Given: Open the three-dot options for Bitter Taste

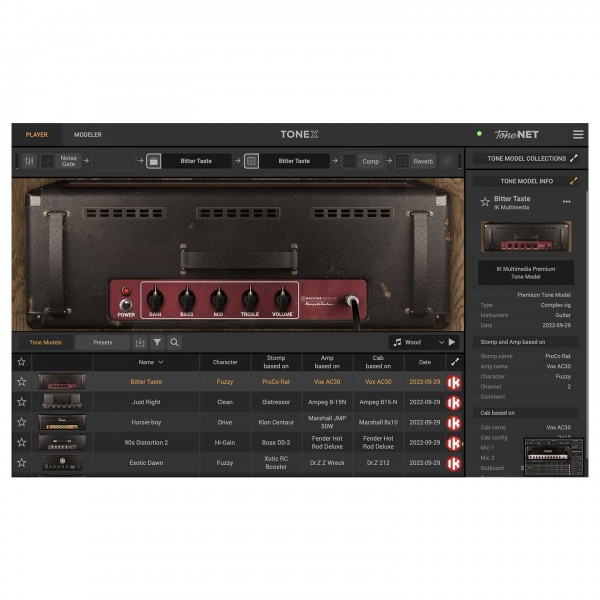Looking at the screenshot, I should pyautogui.click(x=566, y=202).
